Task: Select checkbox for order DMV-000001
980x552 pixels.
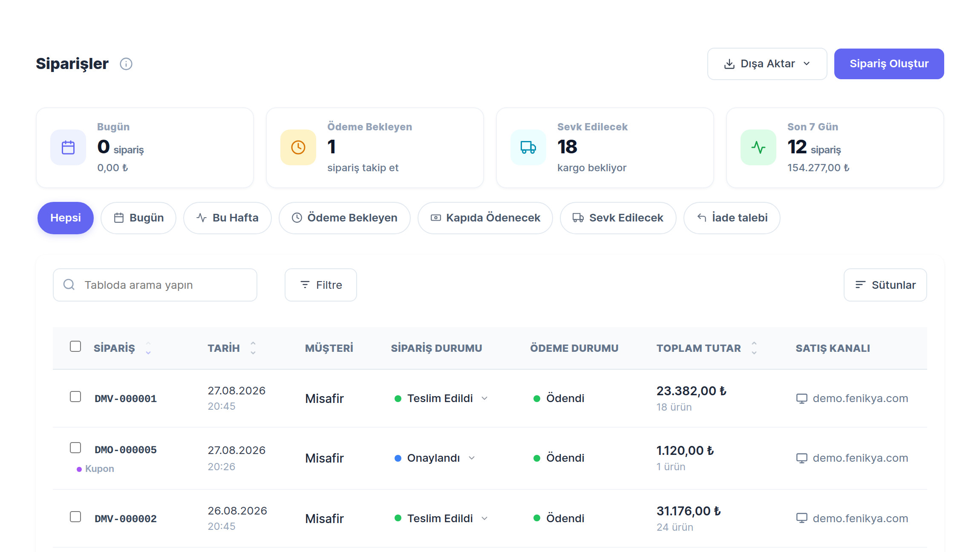Action: (x=75, y=397)
